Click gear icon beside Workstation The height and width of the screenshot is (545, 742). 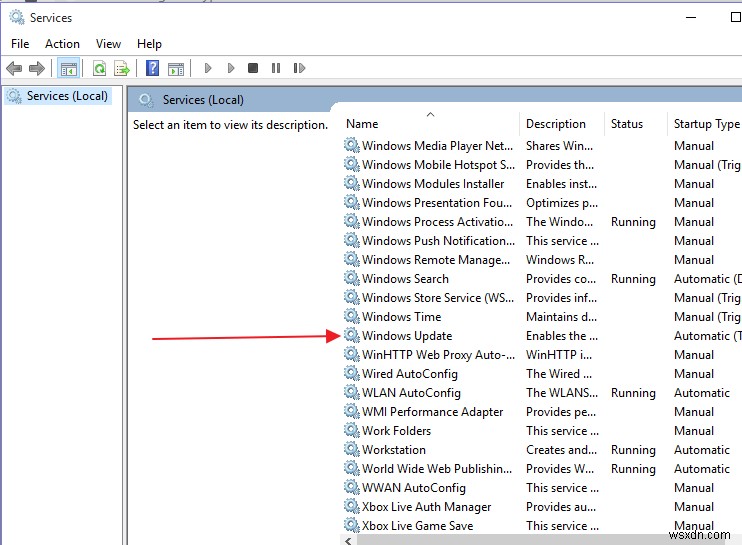[352, 449]
